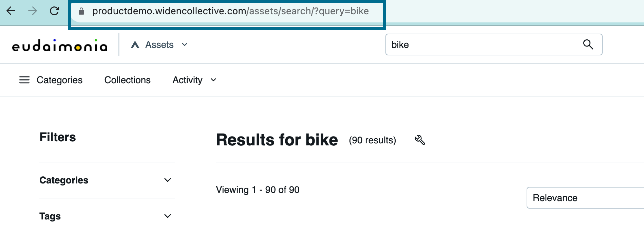Screen dimensions: 644x231
Task: Click the browser reload icon
Action: pyautogui.click(x=55, y=11)
